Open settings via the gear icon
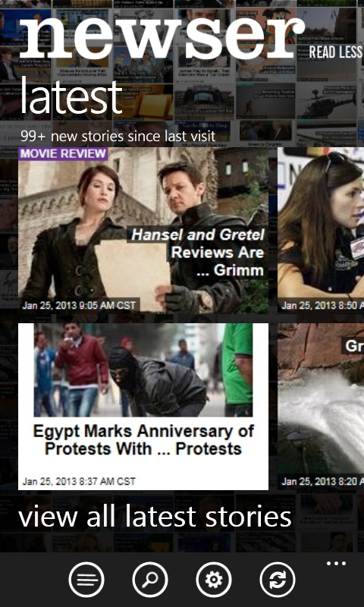The width and height of the screenshot is (364, 607). [x=214, y=580]
